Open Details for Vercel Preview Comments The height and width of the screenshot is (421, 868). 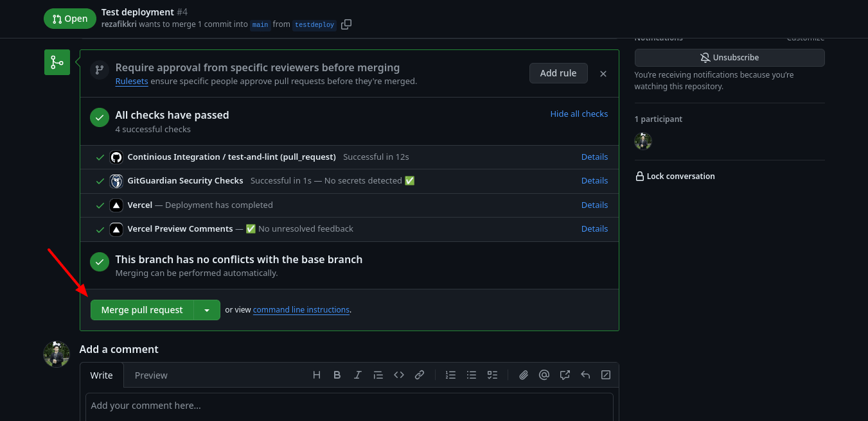[x=594, y=229]
